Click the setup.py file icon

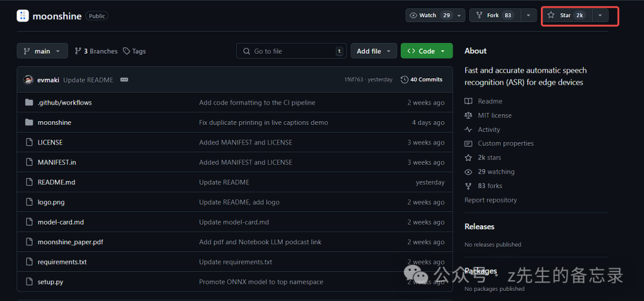tap(29, 282)
